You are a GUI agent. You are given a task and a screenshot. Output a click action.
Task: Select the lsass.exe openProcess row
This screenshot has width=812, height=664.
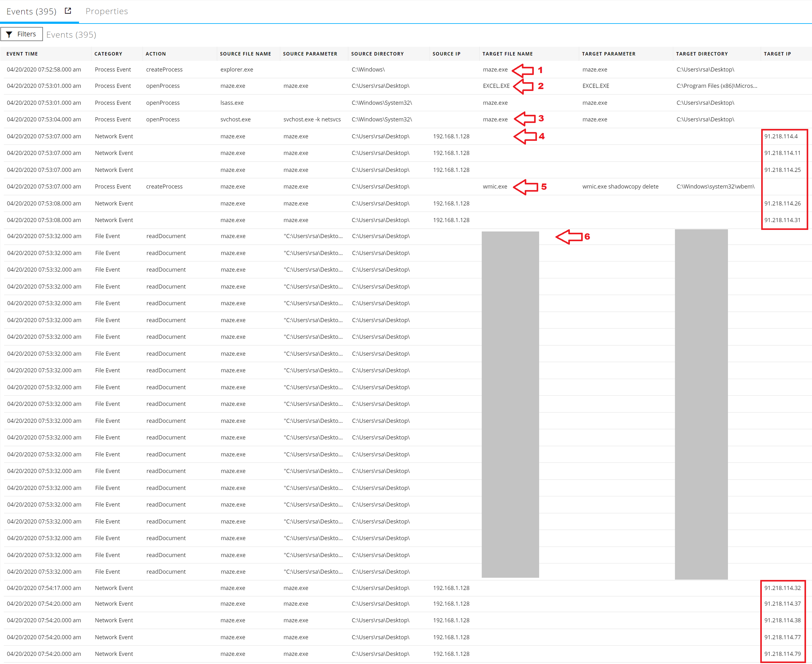click(232, 103)
